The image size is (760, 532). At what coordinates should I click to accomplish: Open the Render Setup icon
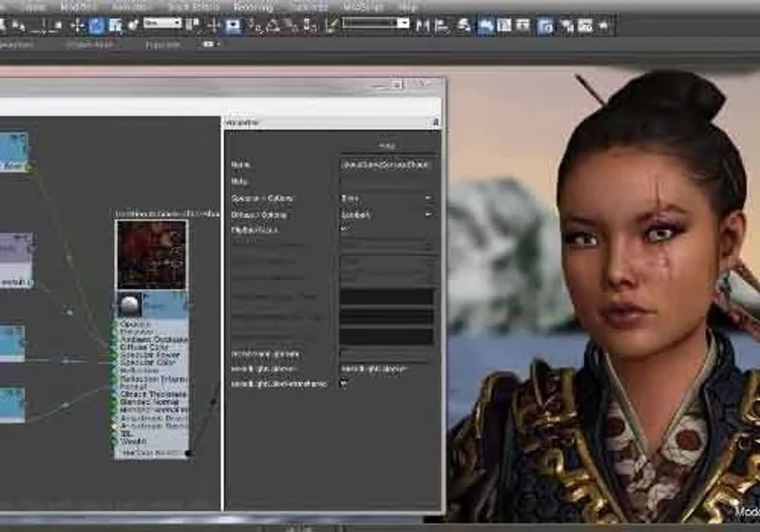[565, 26]
